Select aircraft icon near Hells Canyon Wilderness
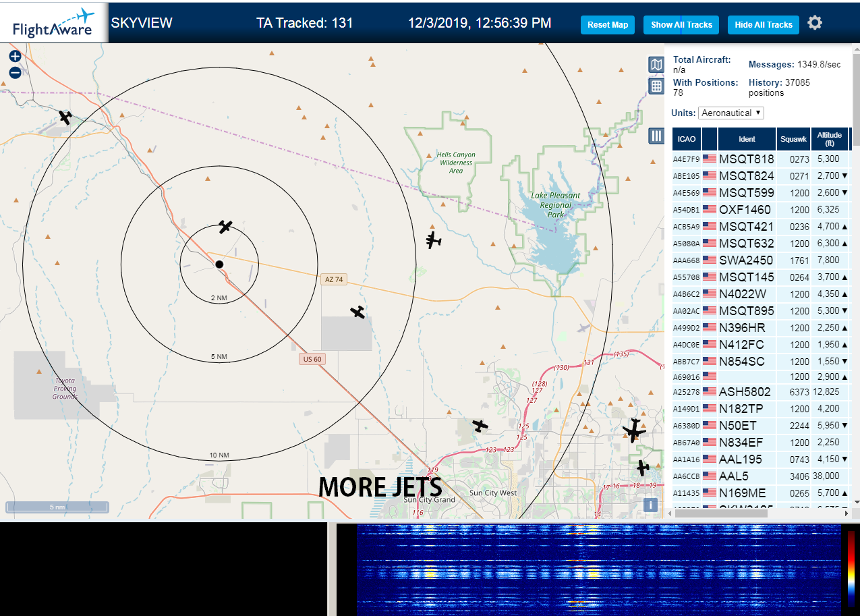Screen dimensions: 860x616 434,240
